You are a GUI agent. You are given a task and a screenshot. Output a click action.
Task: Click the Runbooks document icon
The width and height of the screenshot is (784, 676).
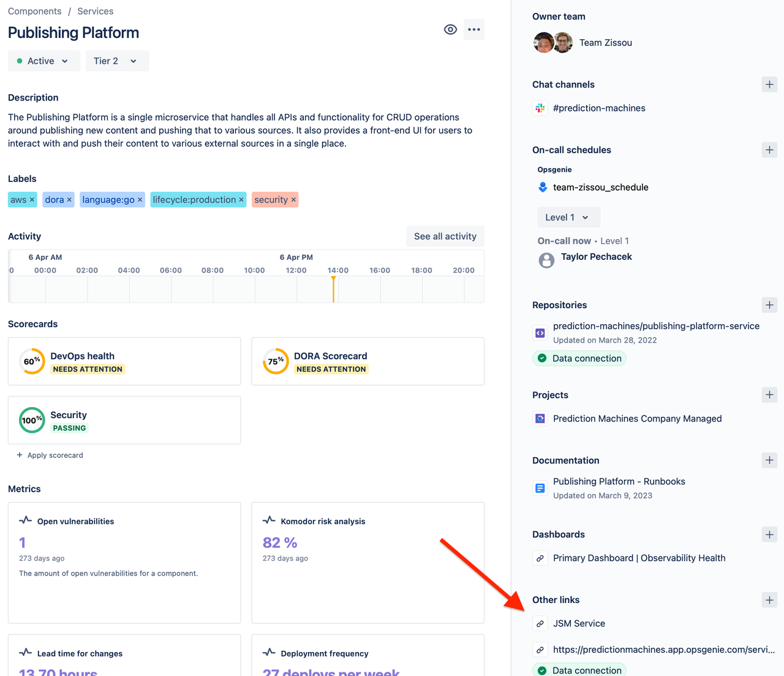540,488
